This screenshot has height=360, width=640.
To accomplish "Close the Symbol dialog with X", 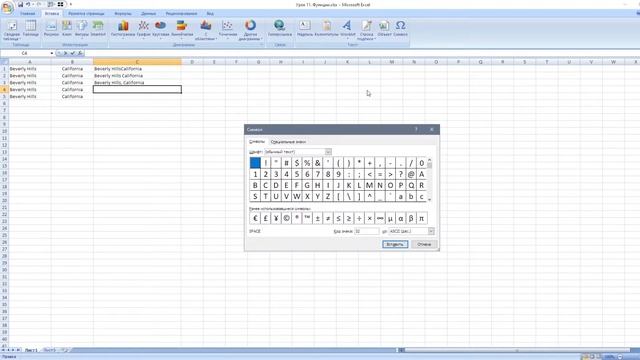I will [432, 129].
